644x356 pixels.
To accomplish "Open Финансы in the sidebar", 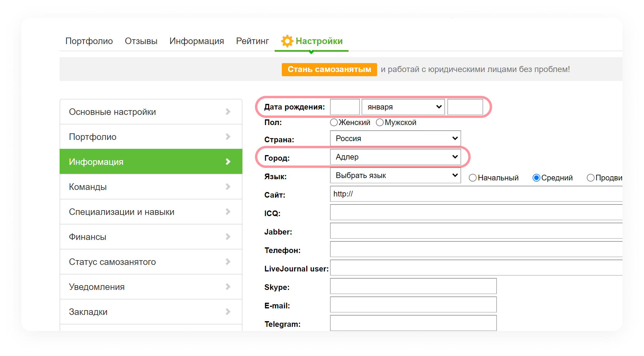I will pyautogui.click(x=151, y=237).
